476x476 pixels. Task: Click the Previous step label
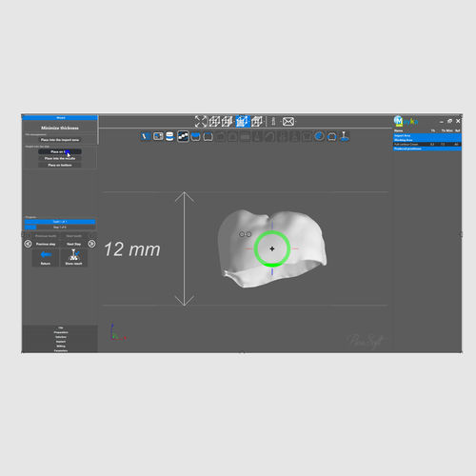[46, 244]
